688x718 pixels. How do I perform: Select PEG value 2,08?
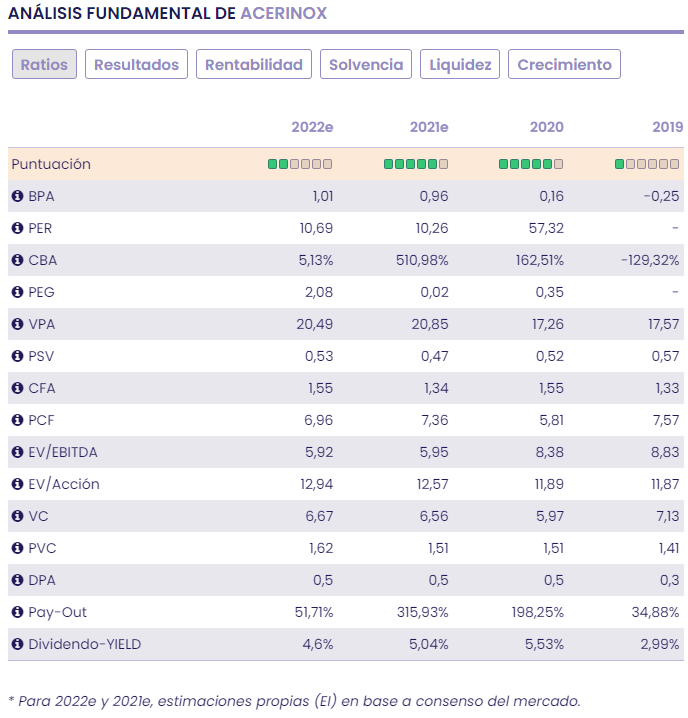319,292
